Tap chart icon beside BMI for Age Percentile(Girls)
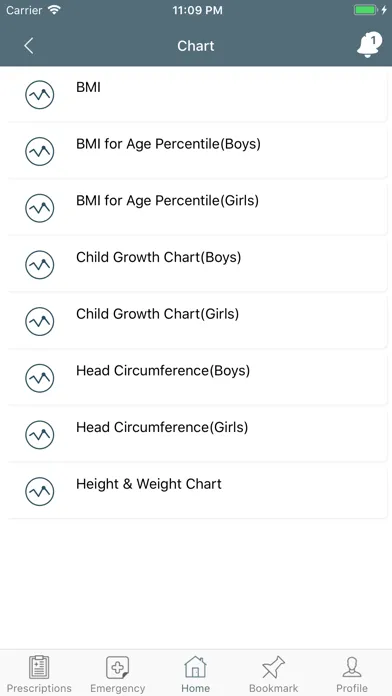Viewport: 392px width, 696px height. (x=40, y=208)
